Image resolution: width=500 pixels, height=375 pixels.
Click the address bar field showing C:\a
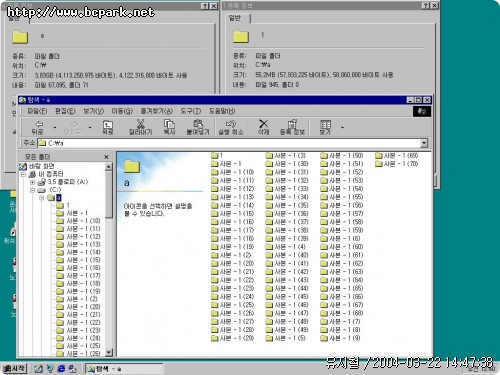point(229,143)
